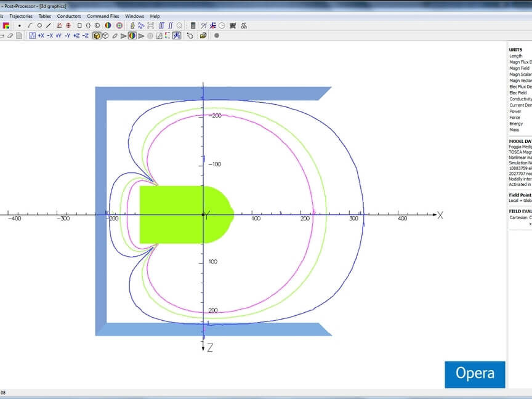Expand the Command Files menu
The width and height of the screenshot is (532, 399).
tap(103, 16)
